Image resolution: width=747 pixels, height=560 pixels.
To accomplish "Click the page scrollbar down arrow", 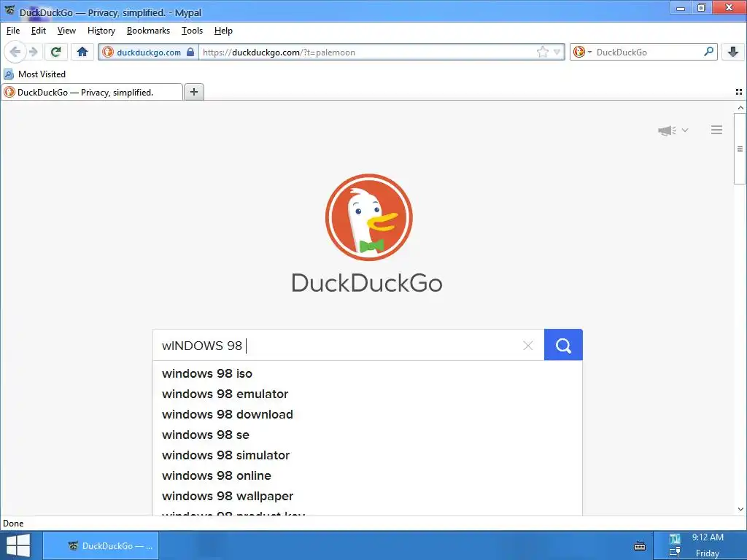I will 740,509.
